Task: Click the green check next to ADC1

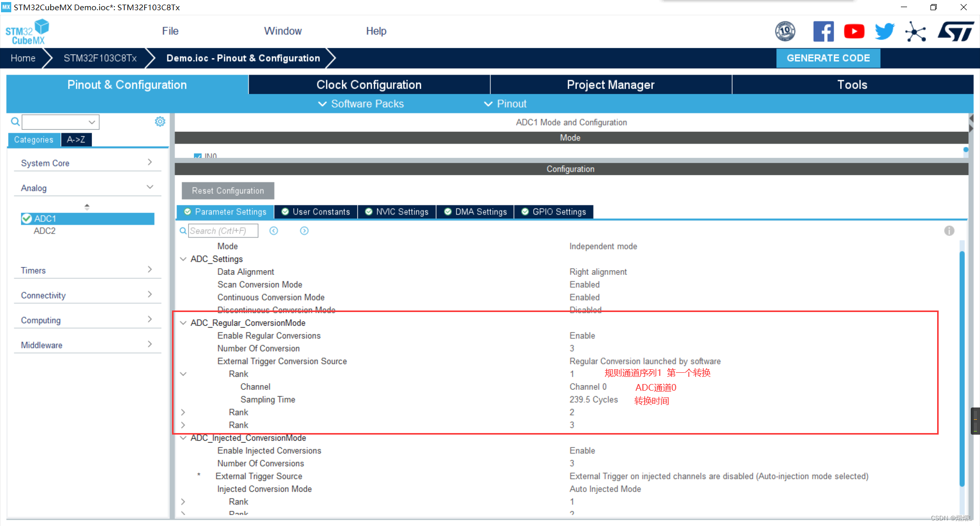Action: point(27,219)
